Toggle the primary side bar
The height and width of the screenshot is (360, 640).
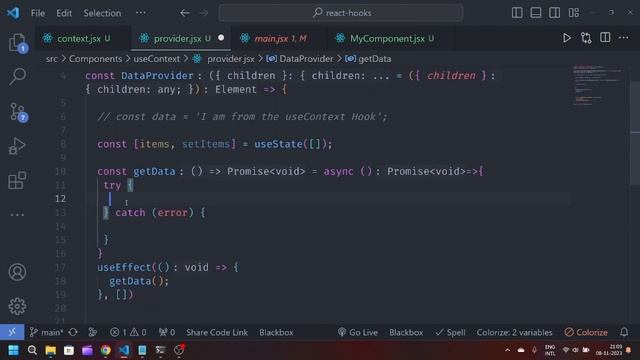(517, 13)
